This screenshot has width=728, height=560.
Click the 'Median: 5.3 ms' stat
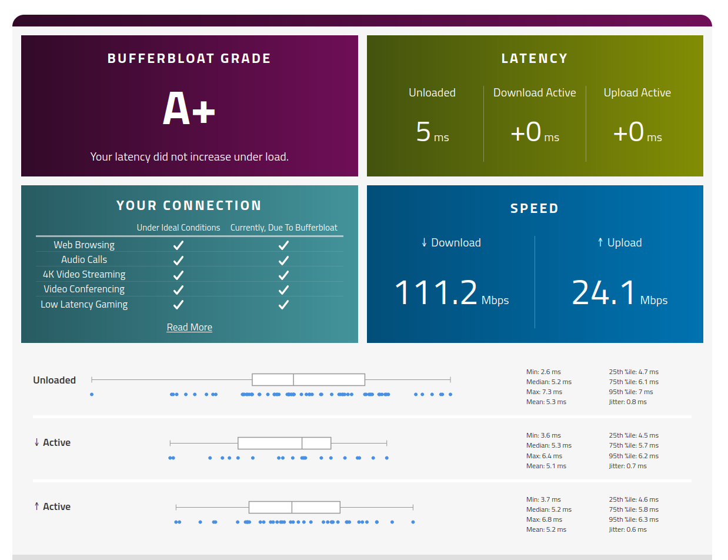pos(549,445)
